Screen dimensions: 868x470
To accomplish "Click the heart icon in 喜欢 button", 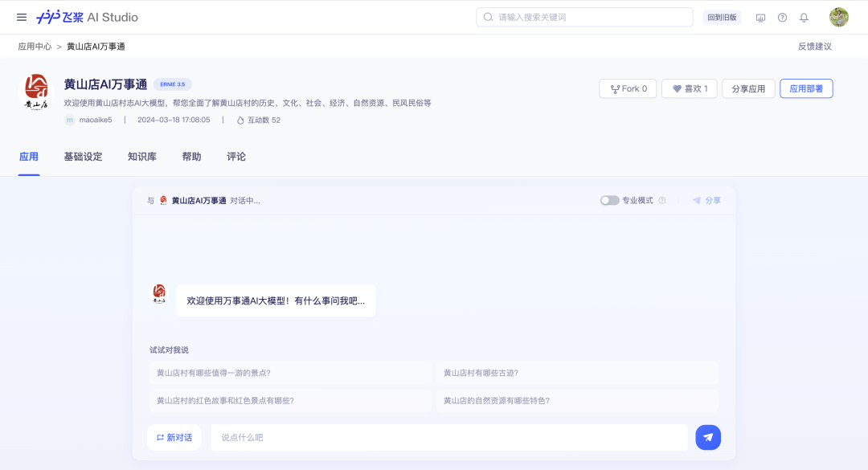I will coord(677,88).
